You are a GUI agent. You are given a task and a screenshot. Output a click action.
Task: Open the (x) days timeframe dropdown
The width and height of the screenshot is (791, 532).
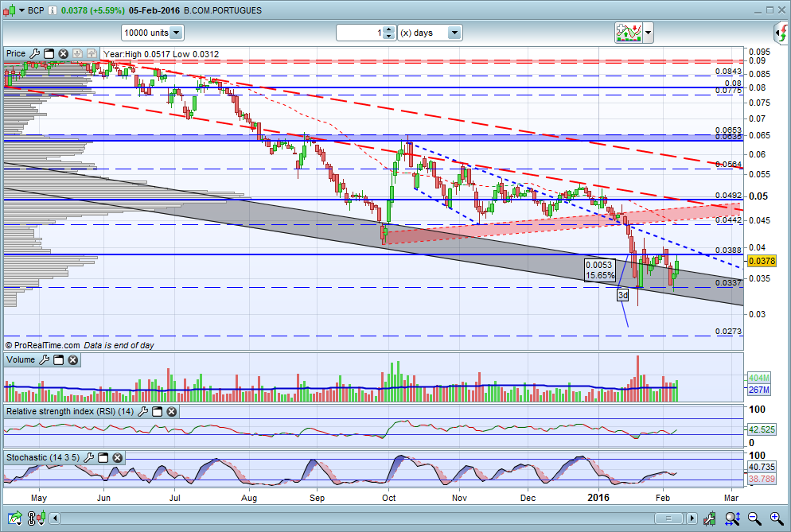coord(454,33)
